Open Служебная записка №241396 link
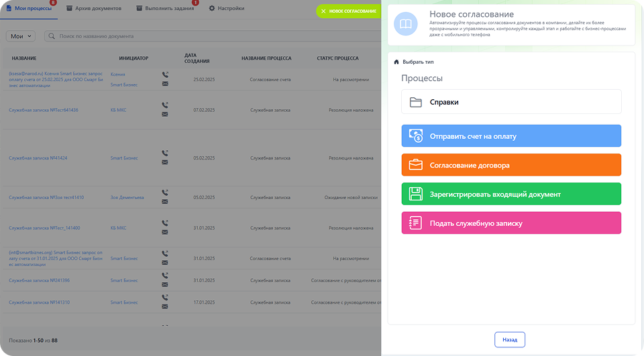The width and height of the screenshot is (644, 356). [39, 280]
